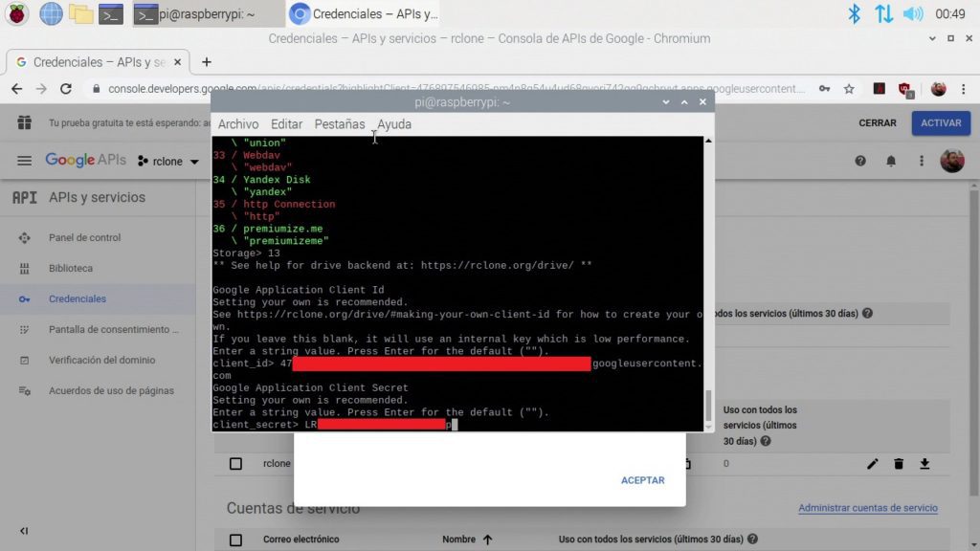Open the rclone project selector dropdown

[x=168, y=161]
